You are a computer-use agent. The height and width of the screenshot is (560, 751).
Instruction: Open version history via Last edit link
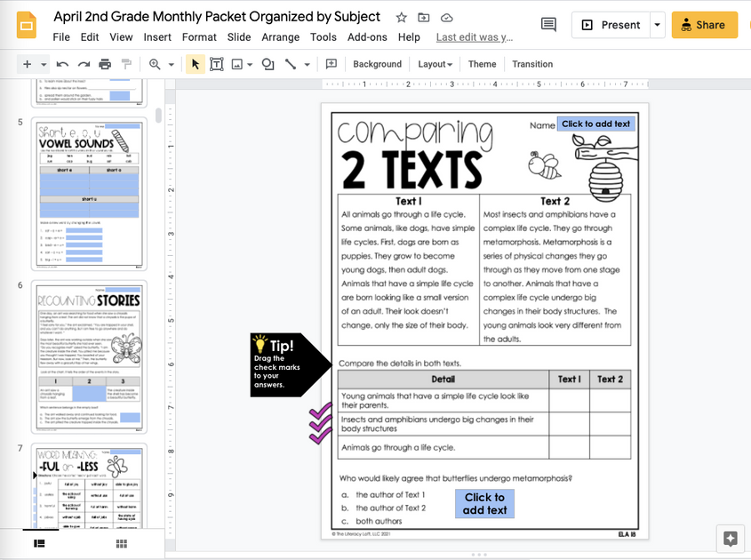pyautogui.click(x=475, y=37)
